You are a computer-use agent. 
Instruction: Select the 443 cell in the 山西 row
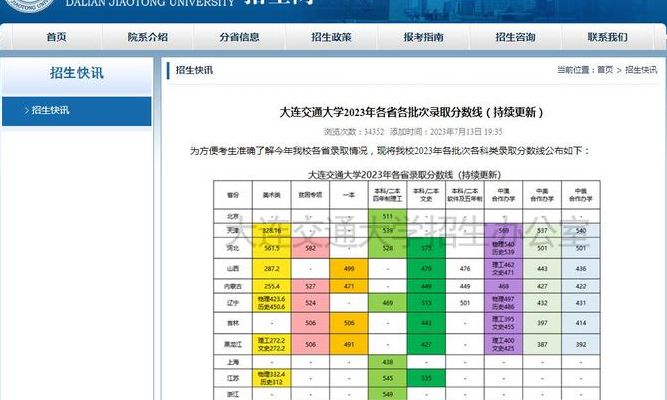click(x=542, y=269)
